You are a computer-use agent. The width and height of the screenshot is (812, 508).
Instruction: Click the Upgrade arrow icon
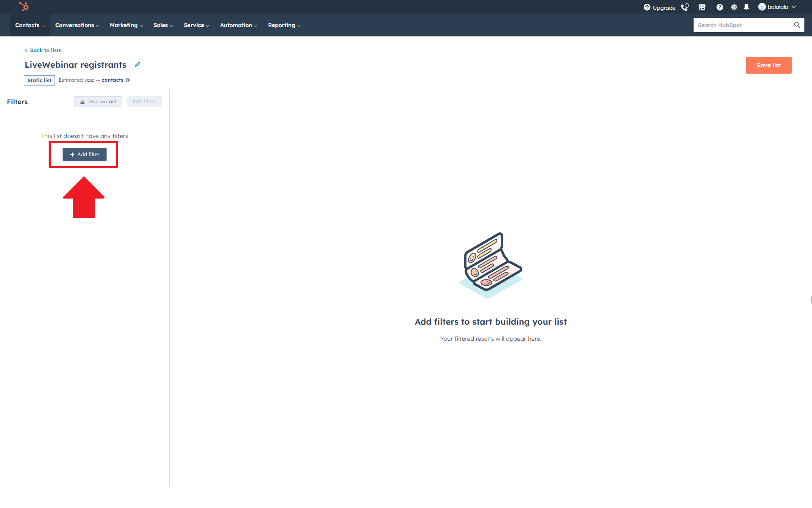pyautogui.click(x=647, y=7)
